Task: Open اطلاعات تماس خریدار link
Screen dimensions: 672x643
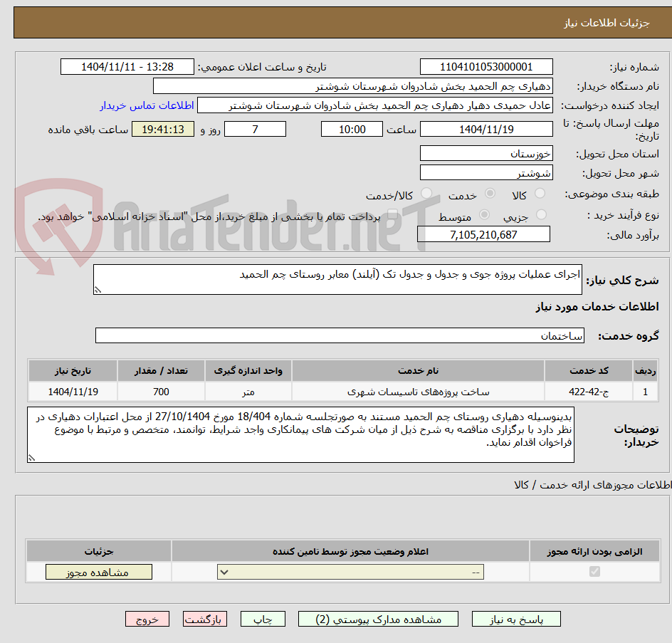Action: pos(147,105)
